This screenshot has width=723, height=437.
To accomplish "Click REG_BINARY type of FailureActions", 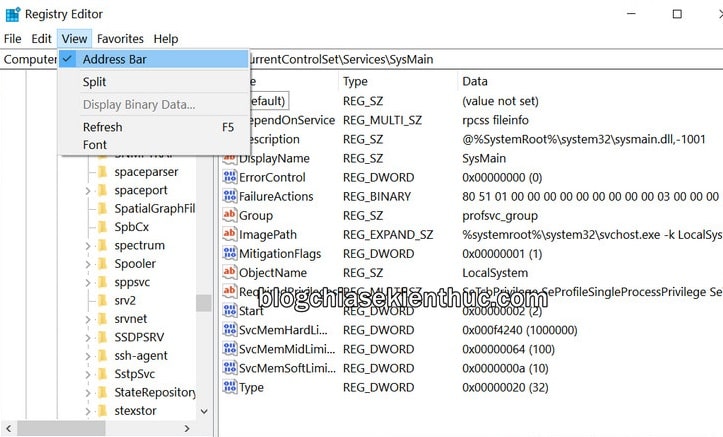I will 377,196.
